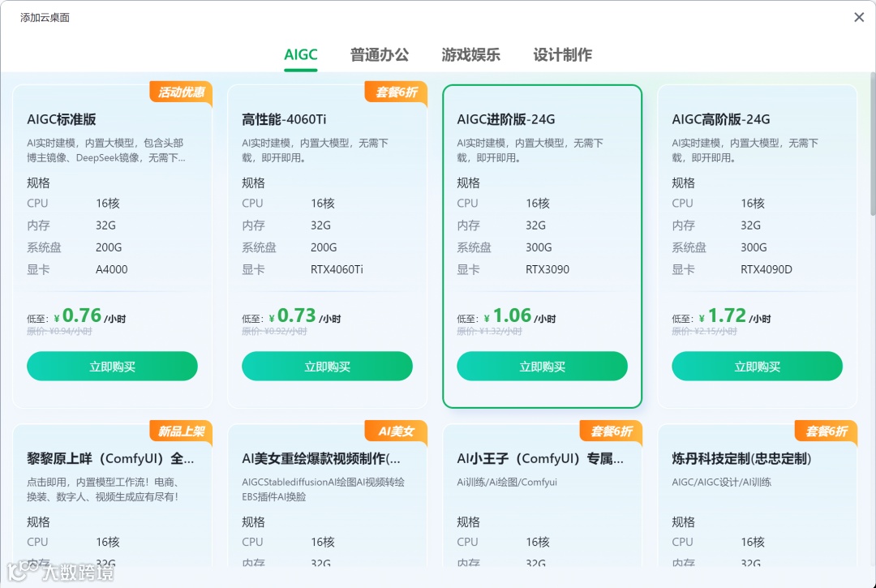Select the 高性能-4060Ti card title
This screenshot has width=876, height=588.
coord(284,119)
